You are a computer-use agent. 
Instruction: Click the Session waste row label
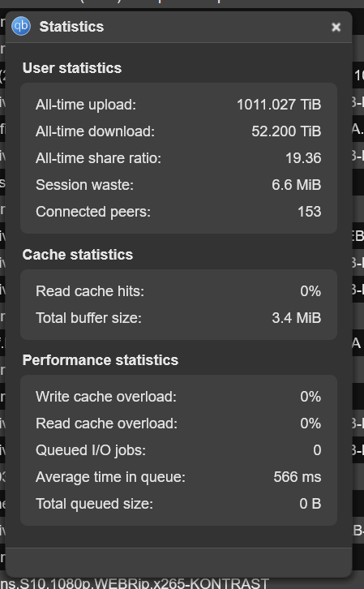coord(84,184)
